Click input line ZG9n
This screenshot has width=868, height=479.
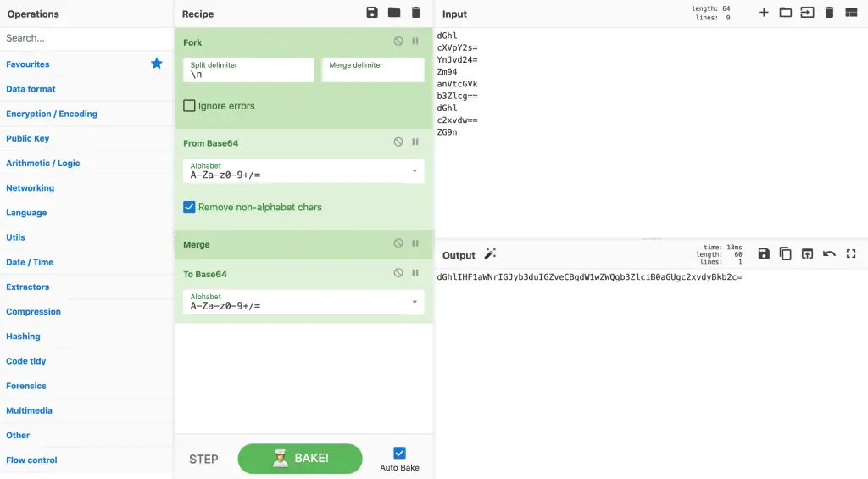(448, 131)
